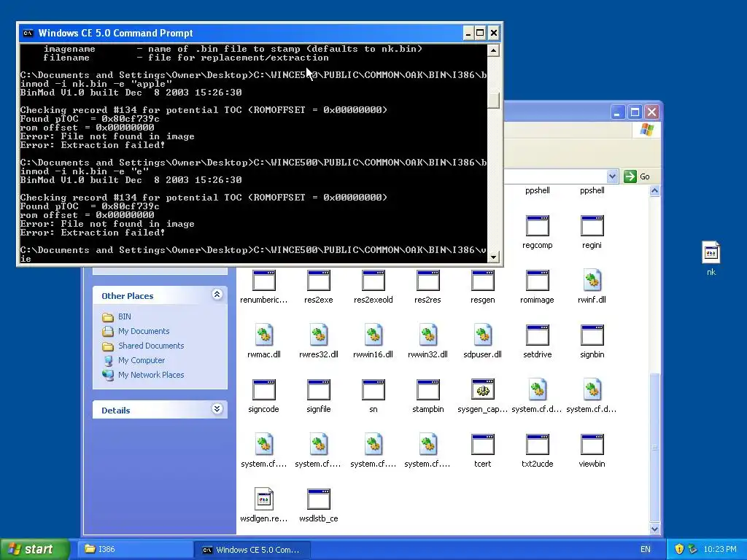Select the wsdlstb_ce executable icon
Image resolution: width=747 pixels, height=560 pixels.
click(x=319, y=499)
